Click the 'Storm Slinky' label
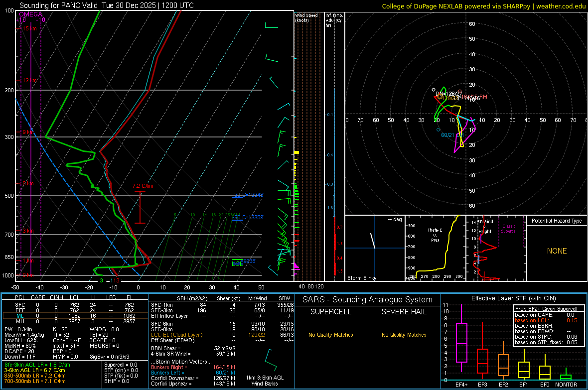Screen dimensions: 588x390 [x=361, y=278]
